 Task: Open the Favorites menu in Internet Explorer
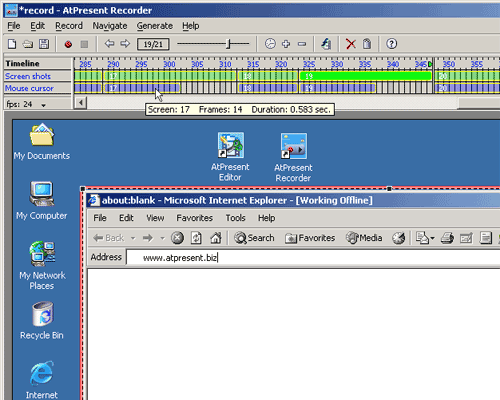tap(195, 218)
